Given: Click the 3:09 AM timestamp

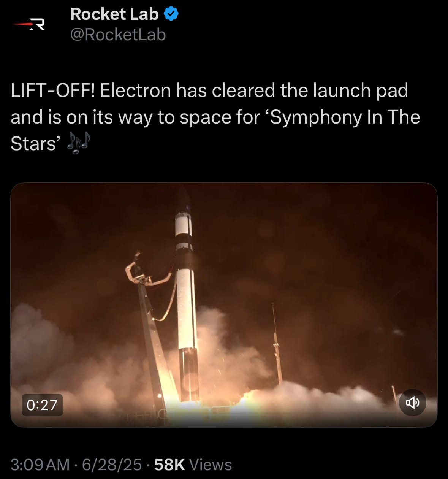Looking at the screenshot, I should click(40, 465).
